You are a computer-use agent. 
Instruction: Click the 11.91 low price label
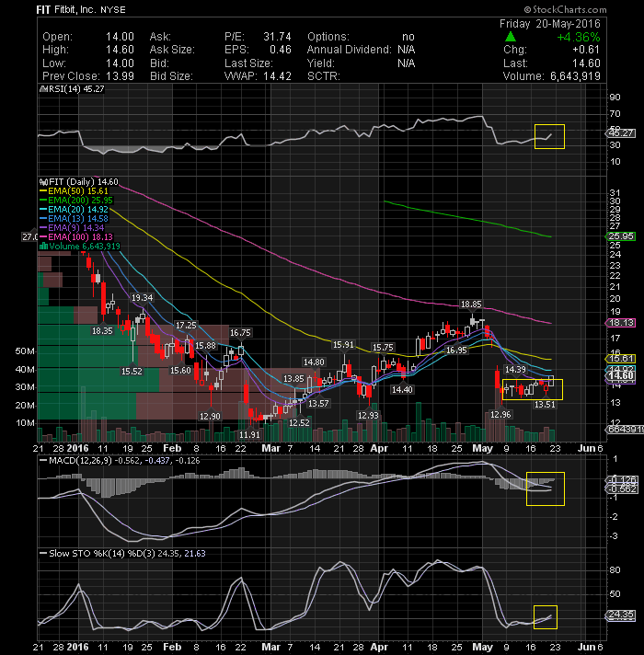click(249, 434)
